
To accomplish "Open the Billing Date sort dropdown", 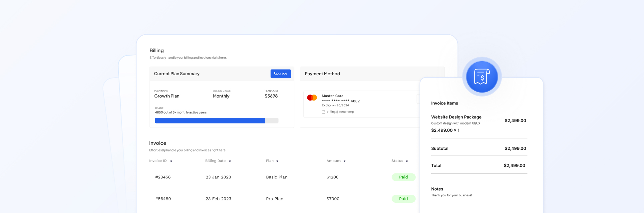I will coord(230,161).
